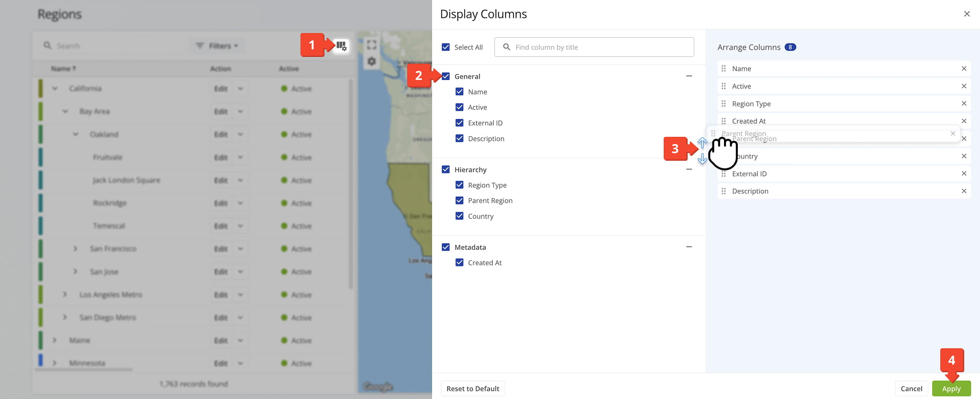This screenshot has width=980, height=399.
Task: Grab the drag handle for External ID
Action: [724, 174]
